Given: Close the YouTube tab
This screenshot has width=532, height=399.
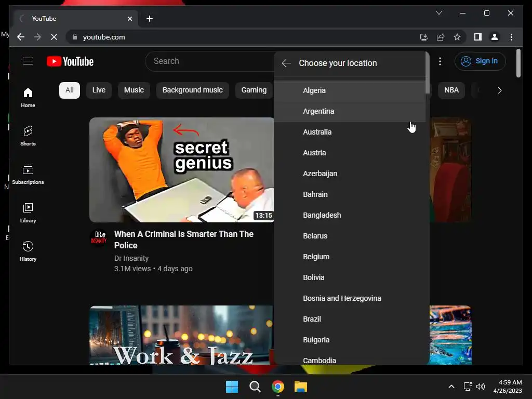Looking at the screenshot, I should 129,19.
